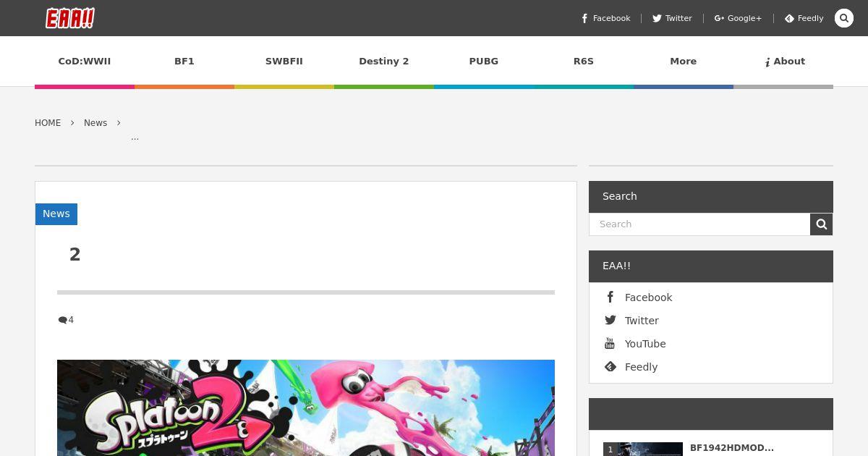Focus the sidebar Search input field

[699, 224]
